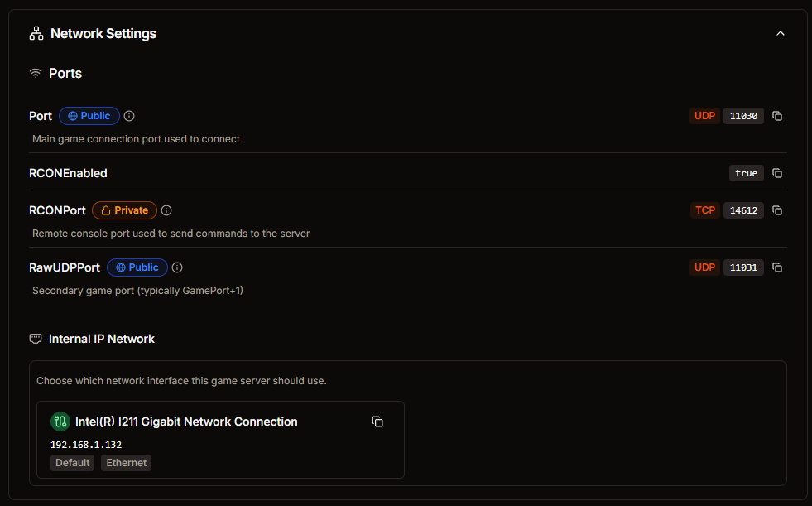Copy the RCONPort value 14612
The image size is (812, 506).
[x=776, y=210]
